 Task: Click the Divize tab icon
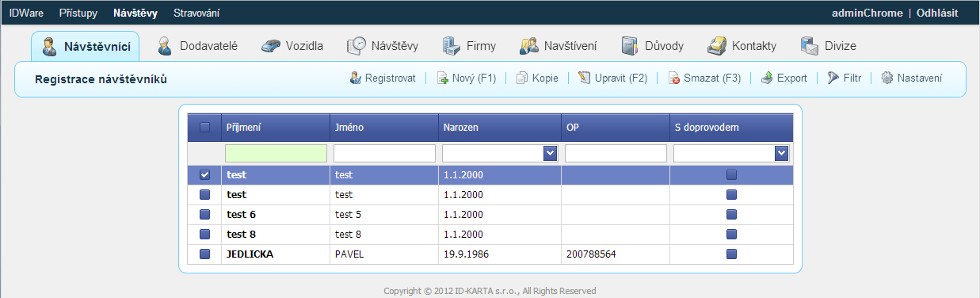[x=810, y=46]
